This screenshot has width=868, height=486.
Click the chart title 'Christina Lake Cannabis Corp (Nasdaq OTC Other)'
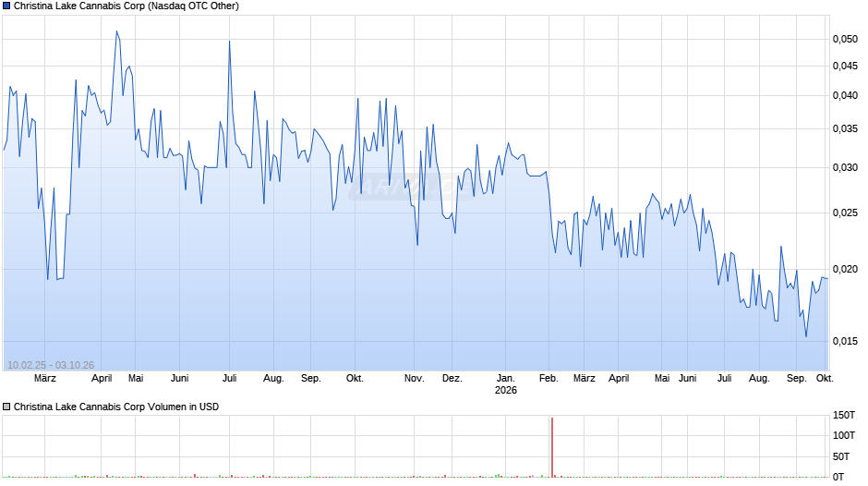pyautogui.click(x=127, y=6)
